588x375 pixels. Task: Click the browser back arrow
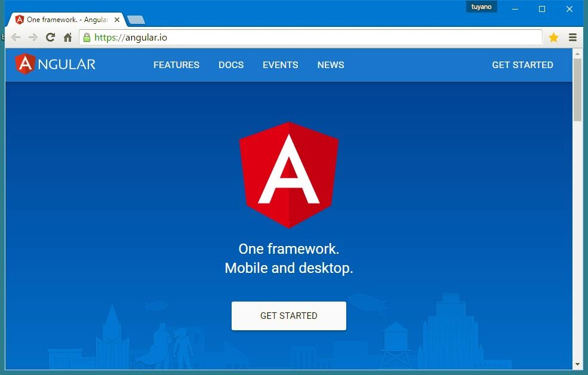click(16, 38)
